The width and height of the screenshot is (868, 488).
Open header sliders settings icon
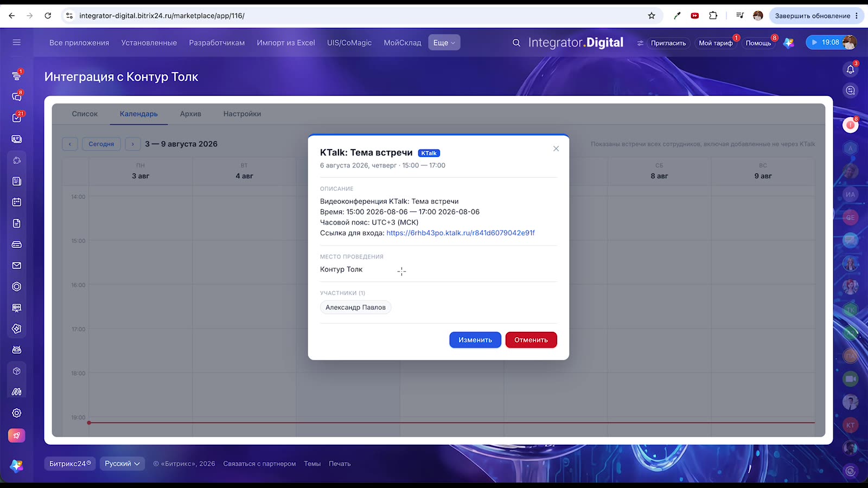pyautogui.click(x=640, y=43)
